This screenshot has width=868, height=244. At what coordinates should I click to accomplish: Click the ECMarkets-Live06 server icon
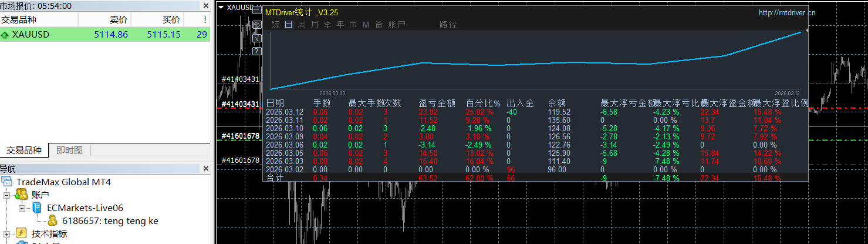36,208
